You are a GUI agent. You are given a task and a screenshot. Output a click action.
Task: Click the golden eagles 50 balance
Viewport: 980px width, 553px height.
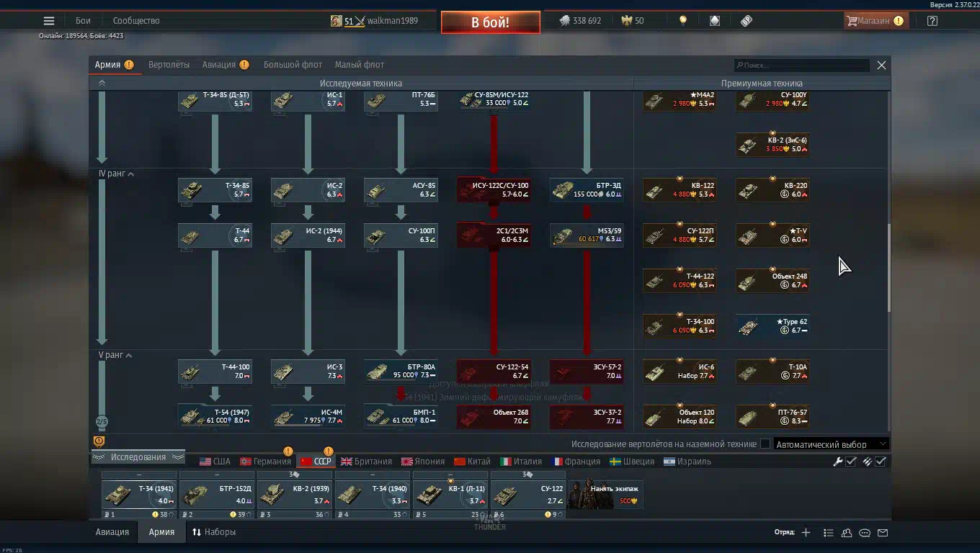coord(633,21)
